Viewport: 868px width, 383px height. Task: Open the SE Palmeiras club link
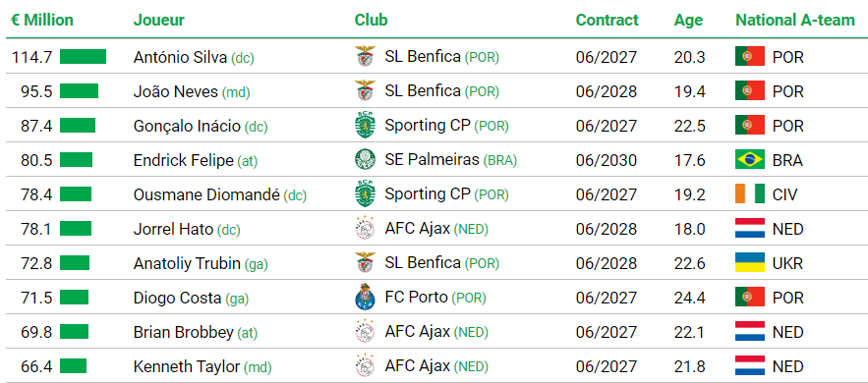tap(432, 160)
